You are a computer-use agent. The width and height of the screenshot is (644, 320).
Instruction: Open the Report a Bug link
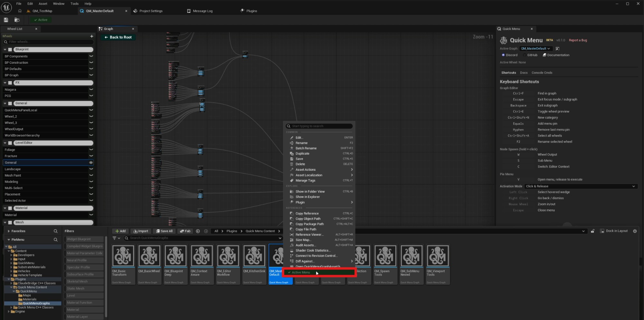pos(578,40)
